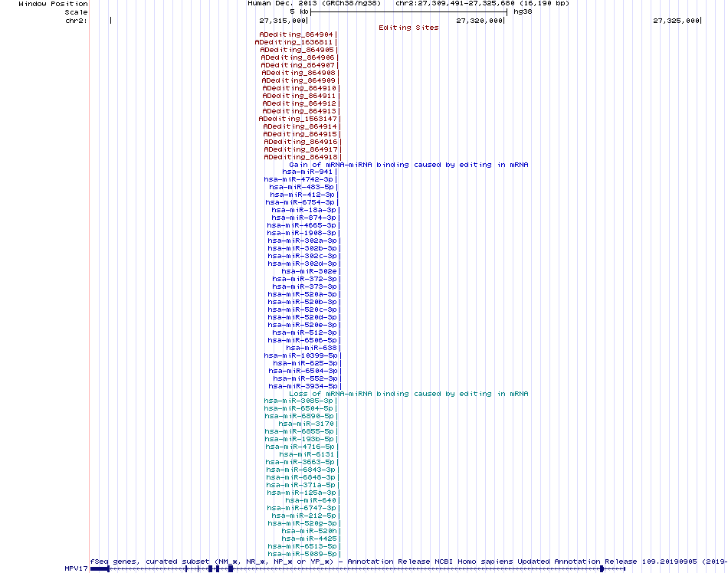Click hsa-miR-3663-5p in the Loss track

[x=300, y=462]
